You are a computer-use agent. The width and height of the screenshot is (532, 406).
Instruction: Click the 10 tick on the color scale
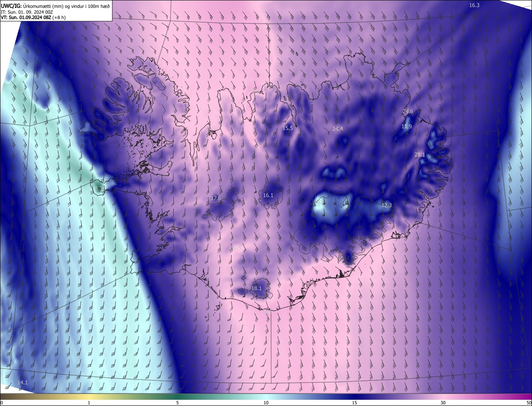point(266,403)
